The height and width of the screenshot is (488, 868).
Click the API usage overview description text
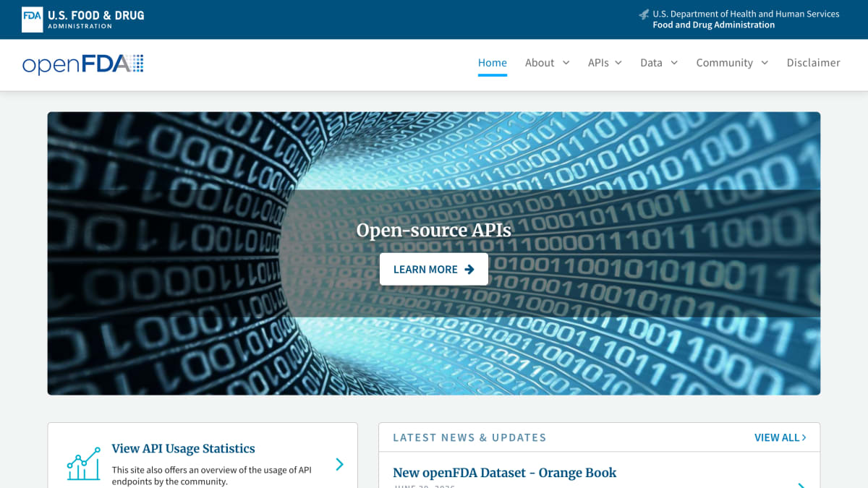[x=212, y=476]
